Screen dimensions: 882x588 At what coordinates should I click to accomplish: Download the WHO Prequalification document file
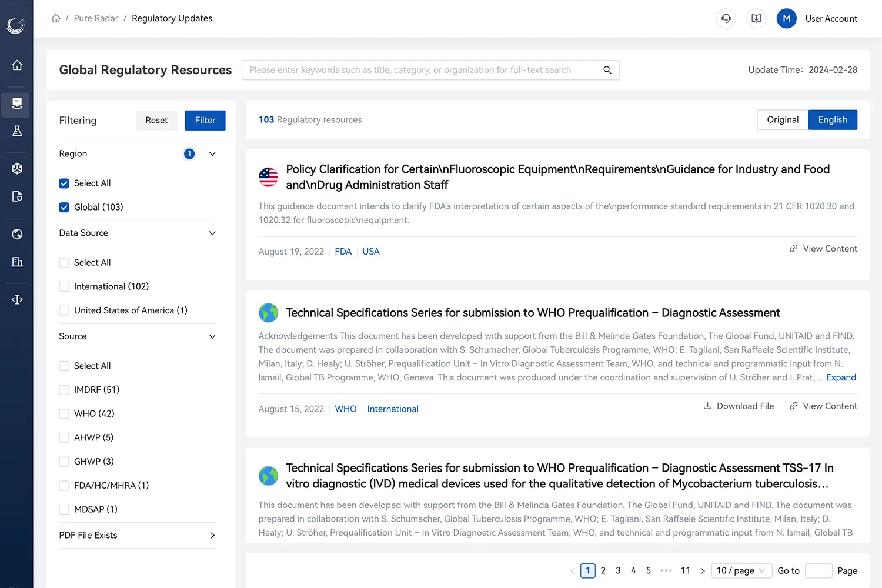tap(739, 406)
